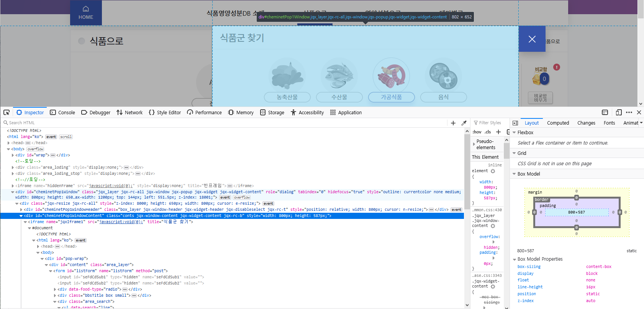Collapse the cheminetPop1Window div node
This screenshot has width=644, height=309.
click(x=13, y=192)
